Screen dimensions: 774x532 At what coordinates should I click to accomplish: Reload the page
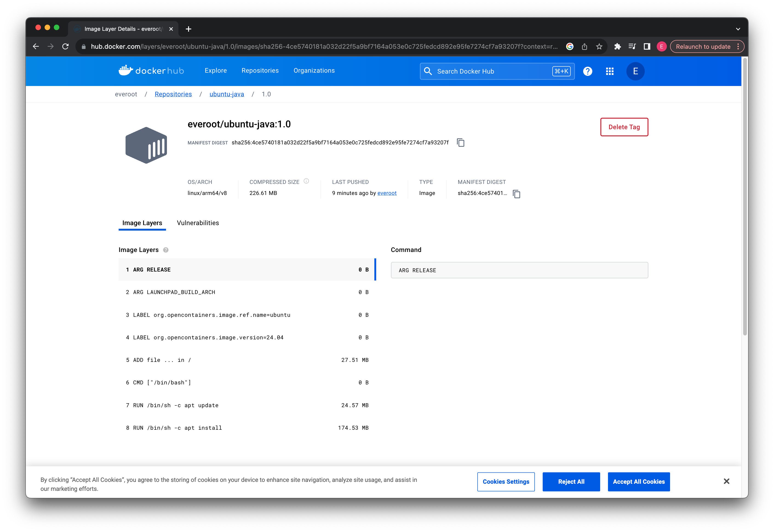65,47
